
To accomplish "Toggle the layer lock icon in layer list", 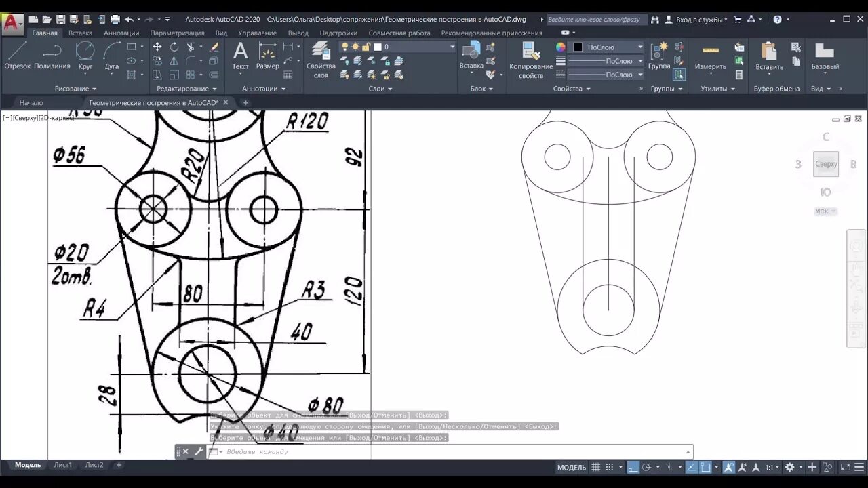I will (x=366, y=47).
